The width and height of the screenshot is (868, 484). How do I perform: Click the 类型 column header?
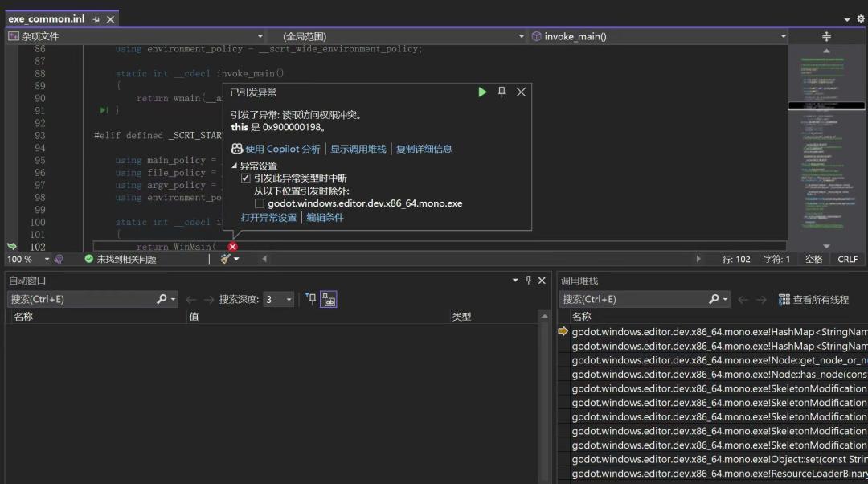pyautogui.click(x=461, y=316)
